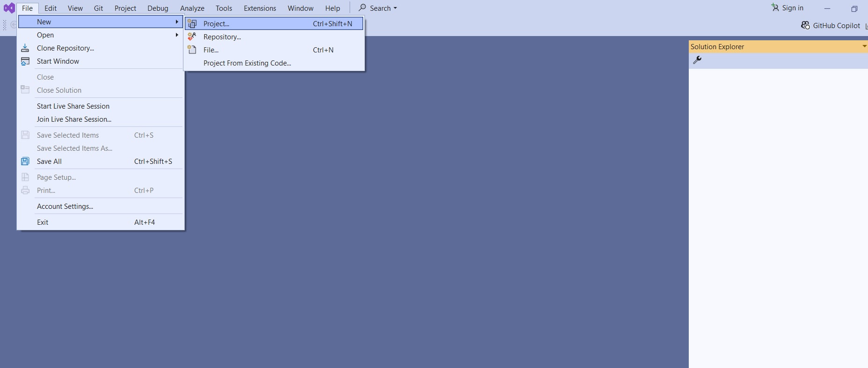The width and height of the screenshot is (868, 368).
Task: Click the toolbar drag grip handle
Action: pos(5,25)
